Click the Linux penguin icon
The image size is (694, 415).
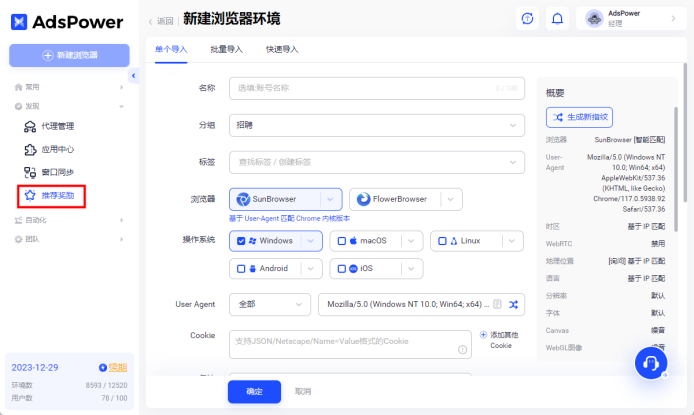point(454,241)
